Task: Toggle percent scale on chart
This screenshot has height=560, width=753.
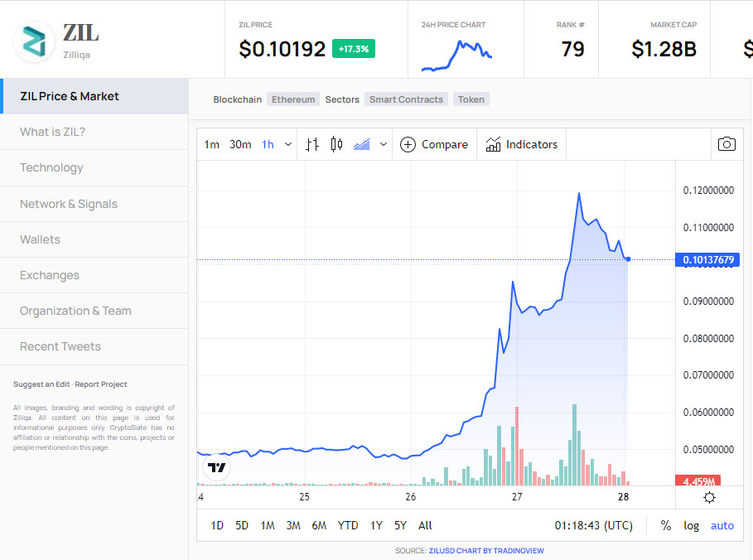Action: coord(665,525)
